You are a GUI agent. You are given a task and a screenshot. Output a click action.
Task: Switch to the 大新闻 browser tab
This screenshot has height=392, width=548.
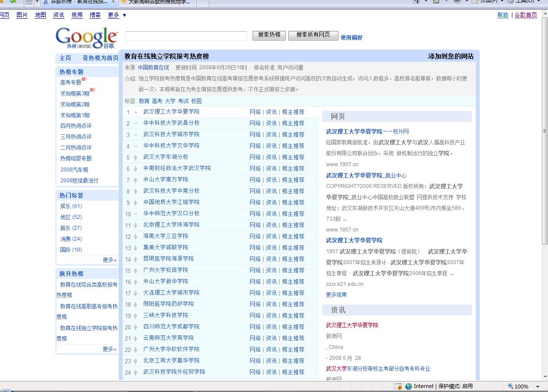point(157,2)
